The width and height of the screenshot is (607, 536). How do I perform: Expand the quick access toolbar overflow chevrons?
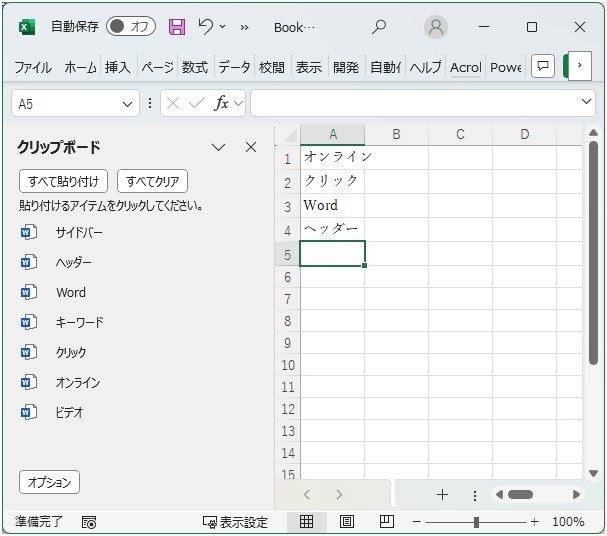pos(244,27)
